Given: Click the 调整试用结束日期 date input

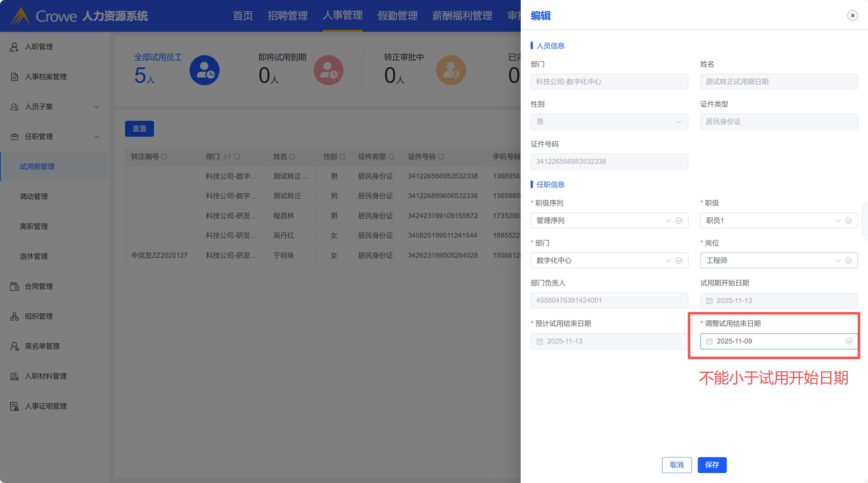Looking at the screenshot, I should [775, 341].
